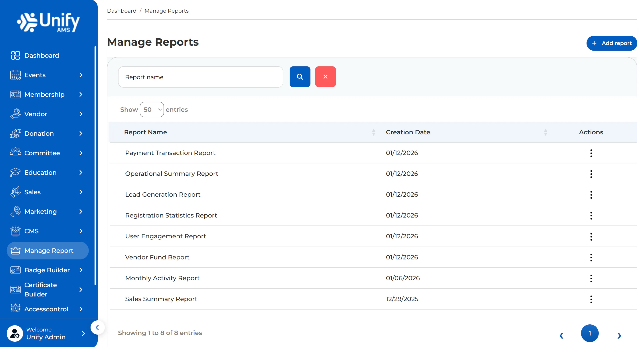Image resolution: width=644 pixels, height=347 pixels.
Task: Clear search with the red X button
Action: tap(325, 77)
